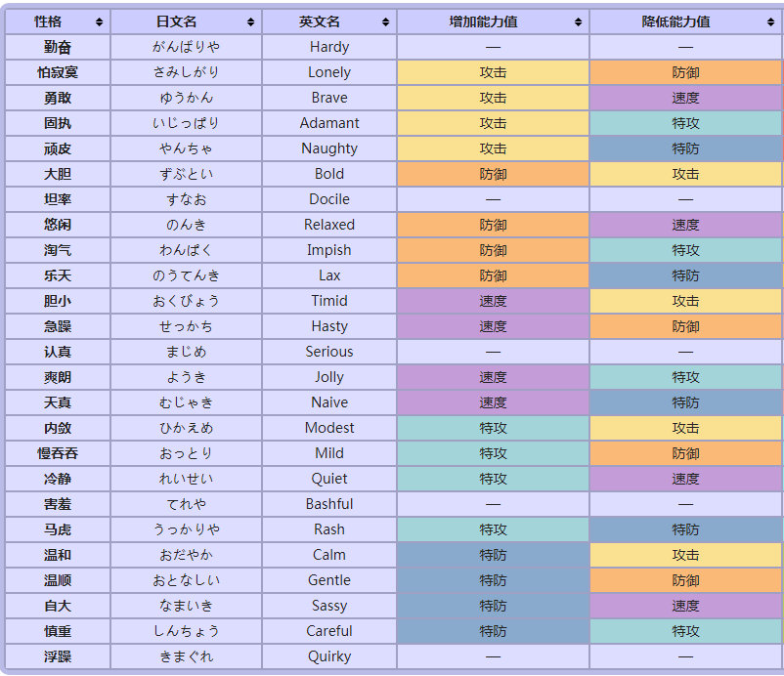Click the 英文名 column header label
The height and width of the screenshot is (676, 784).
coord(320,21)
